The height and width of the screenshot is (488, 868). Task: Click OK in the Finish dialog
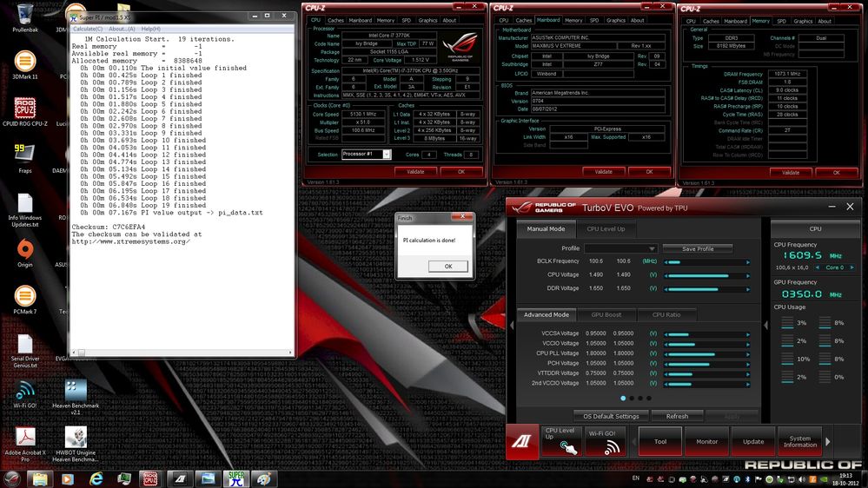pyautogui.click(x=447, y=266)
